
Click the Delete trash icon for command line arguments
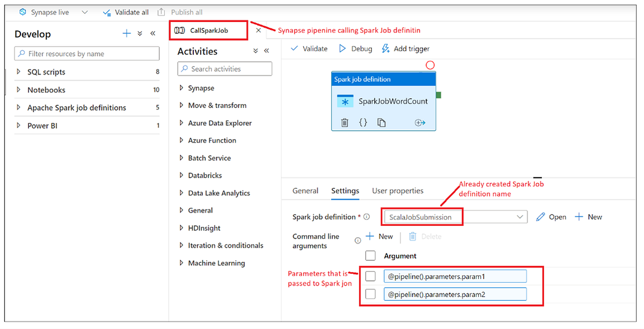pyautogui.click(x=412, y=237)
